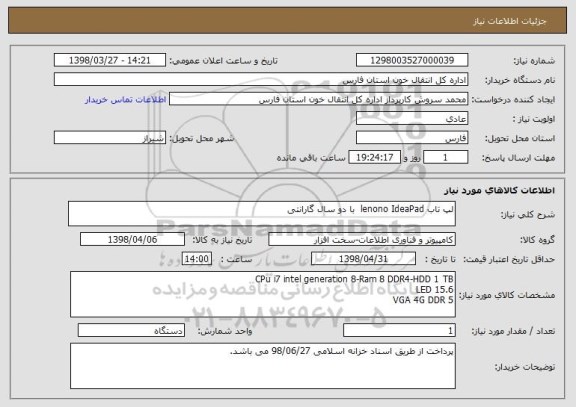The image size is (576, 407).
Task: Click the label واحد شمارش
Action: [225, 331]
